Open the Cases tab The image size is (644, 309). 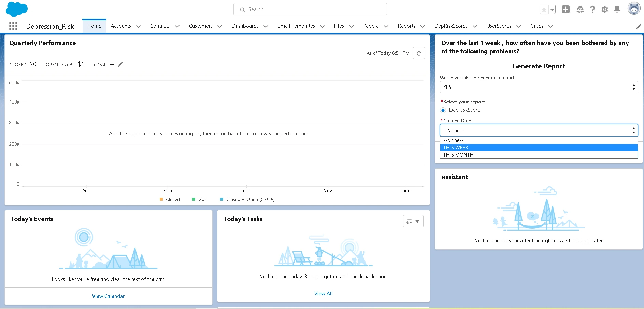537,26
